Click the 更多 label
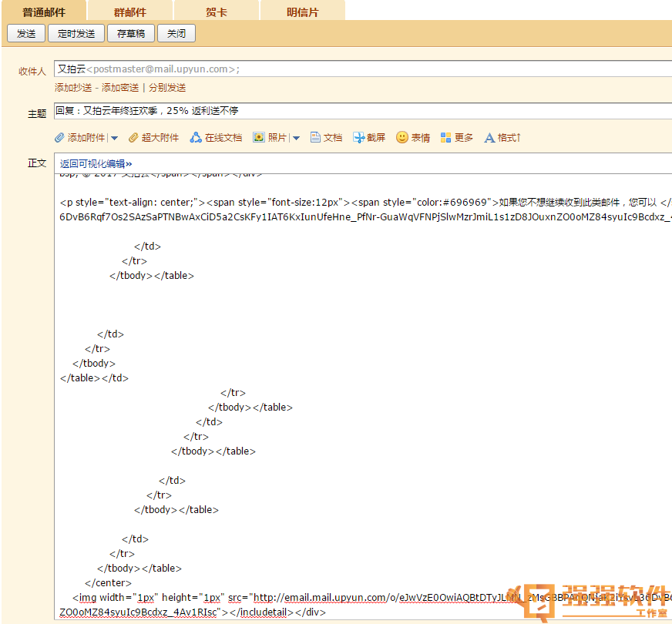The image size is (672, 624). click(464, 137)
